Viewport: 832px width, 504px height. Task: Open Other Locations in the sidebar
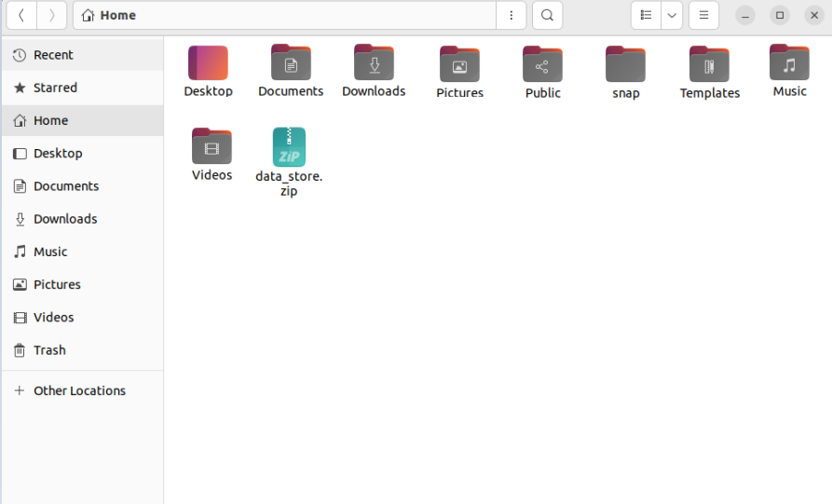[x=83, y=390]
